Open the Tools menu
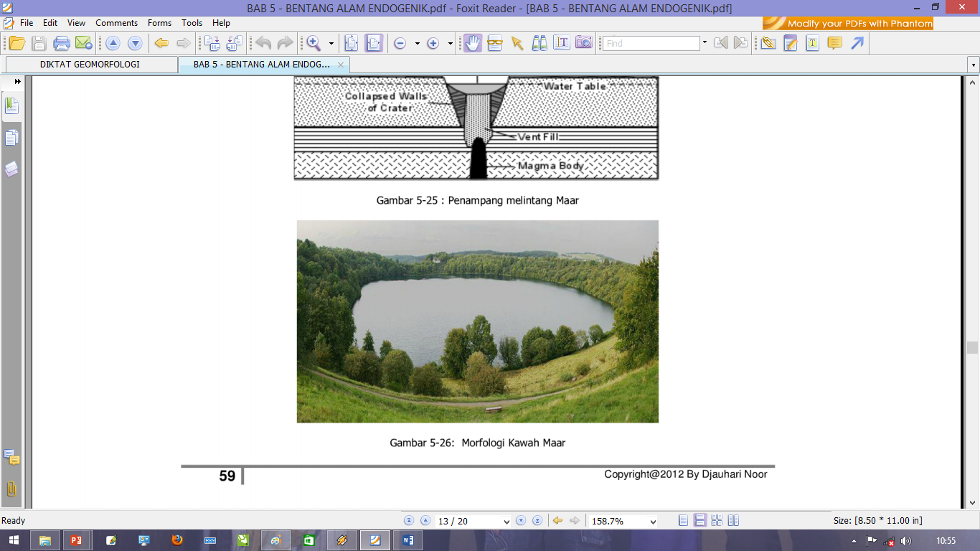Viewport: 980px width, 551px height. 192,23
